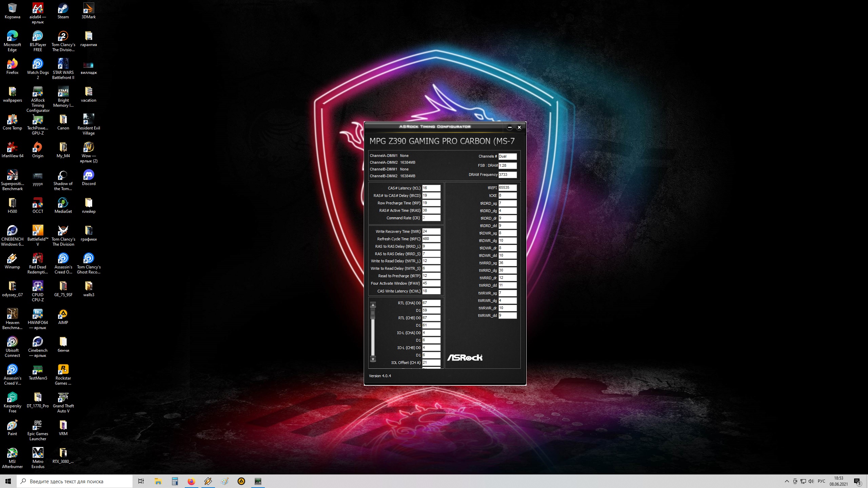Click the scroll down arrow in RTL panel
Image resolution: width=868 pixels, height=488 pixels.
(x=373, y=359)
